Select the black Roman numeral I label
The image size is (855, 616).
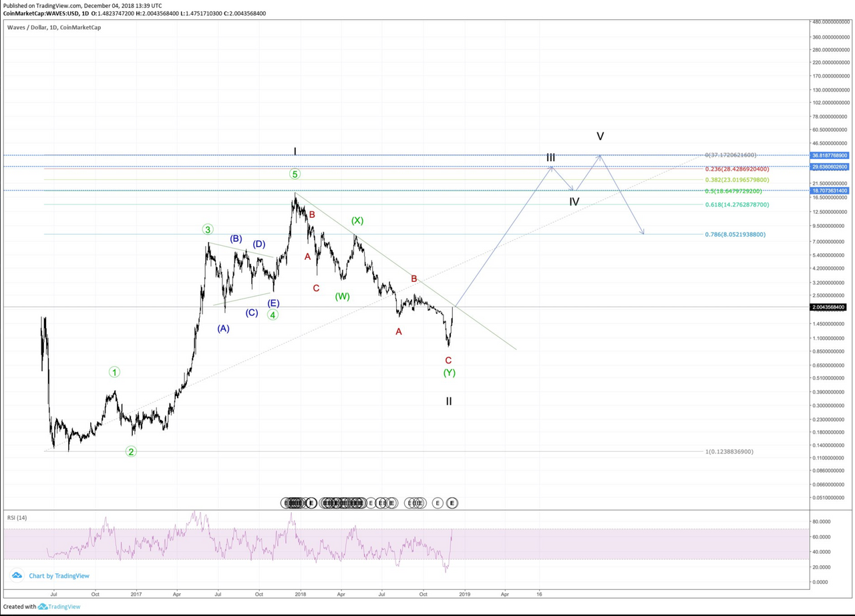295,152
